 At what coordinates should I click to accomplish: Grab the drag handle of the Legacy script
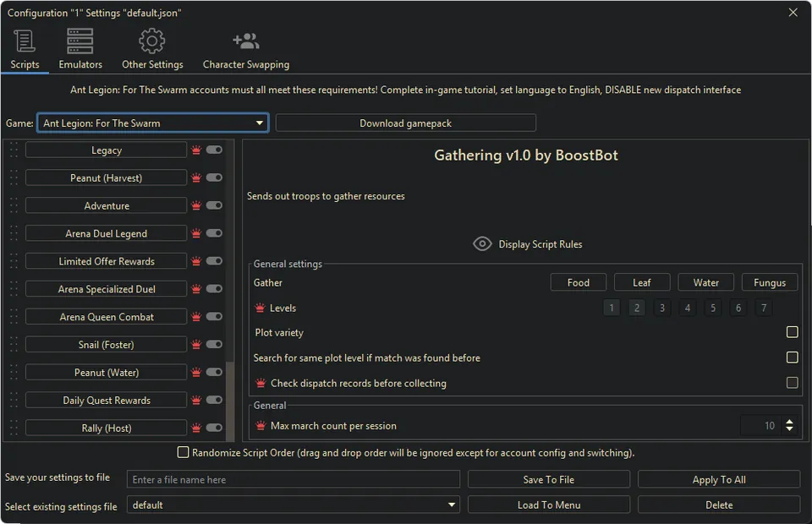14,150
